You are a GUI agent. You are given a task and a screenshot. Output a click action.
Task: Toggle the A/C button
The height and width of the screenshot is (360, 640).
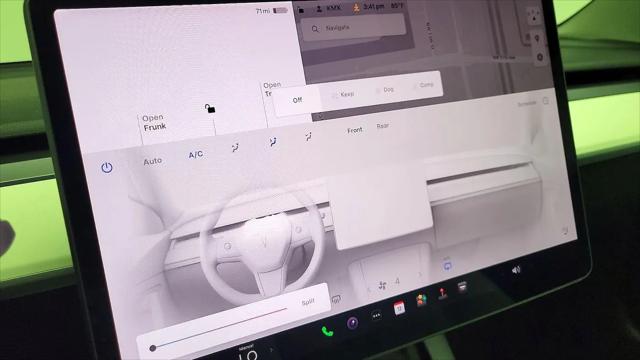click(196, 154)
